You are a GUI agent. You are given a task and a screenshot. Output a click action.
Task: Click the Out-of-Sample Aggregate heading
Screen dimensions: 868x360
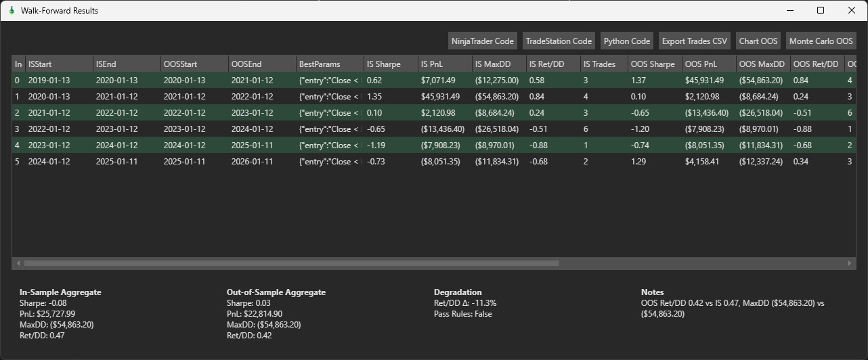coord(276,292)
